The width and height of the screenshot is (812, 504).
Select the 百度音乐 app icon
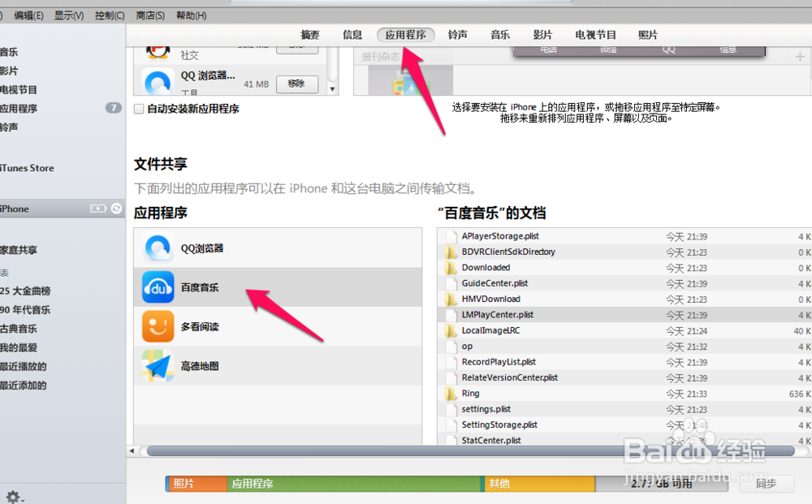[x=158, y=287]
